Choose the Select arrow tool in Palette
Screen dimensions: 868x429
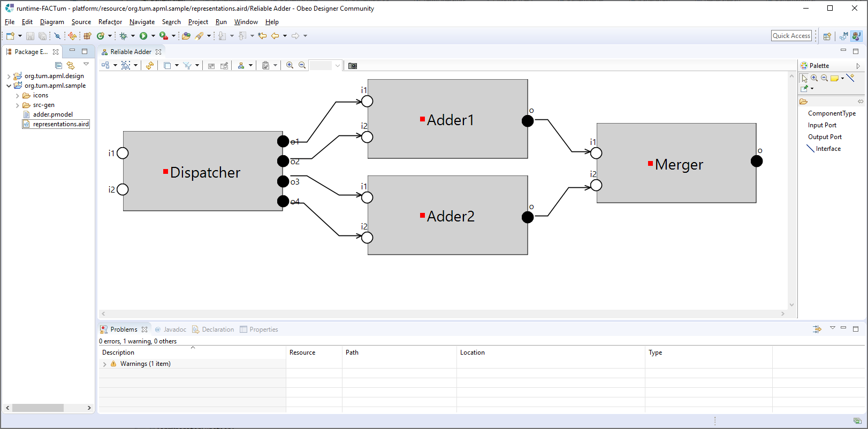click(804, 78)
